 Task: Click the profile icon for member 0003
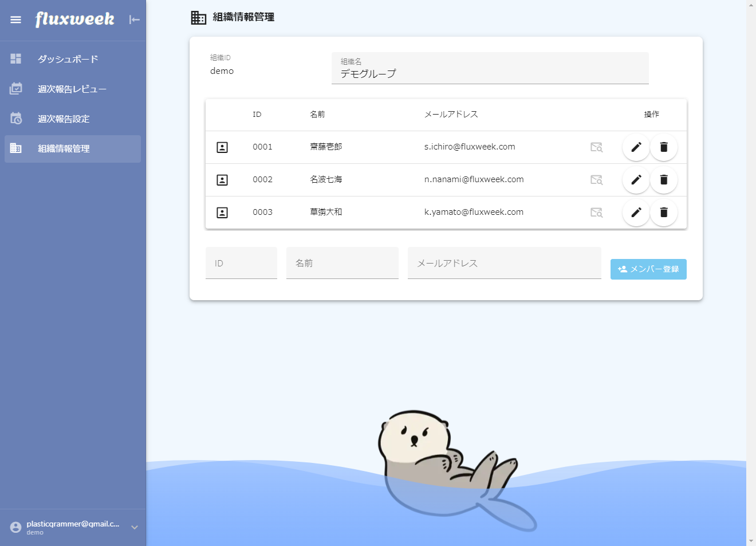click(222, 213)
